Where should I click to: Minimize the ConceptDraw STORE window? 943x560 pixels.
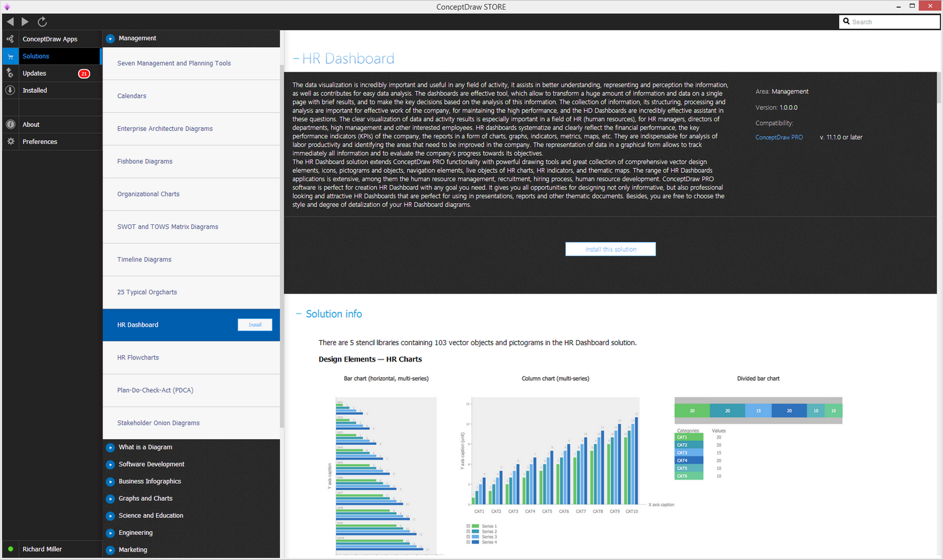[897, 6]
